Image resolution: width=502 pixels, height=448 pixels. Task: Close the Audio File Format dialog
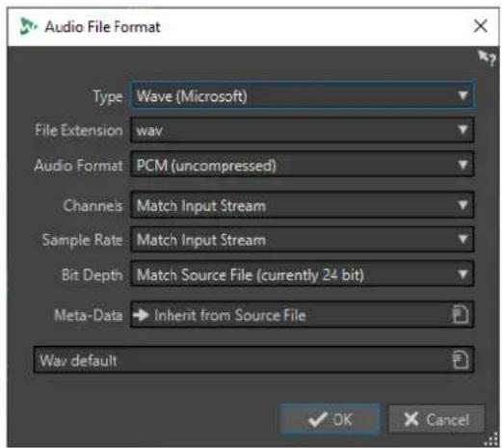pyautogui.click(x=481, y=26)
